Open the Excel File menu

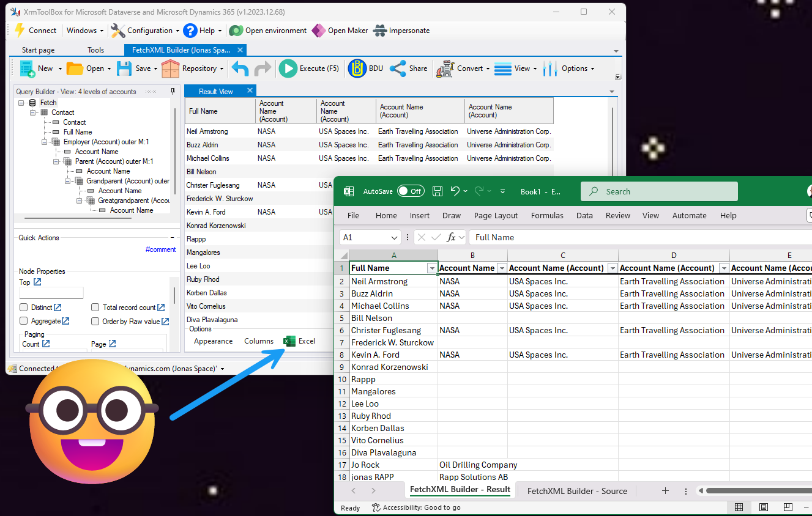tap(353, 215)
